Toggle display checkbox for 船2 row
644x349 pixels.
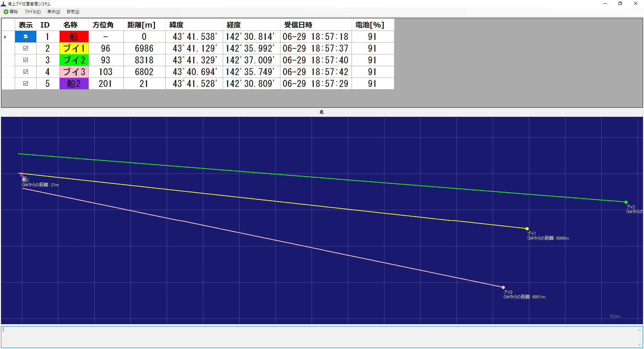coord(26,84)
